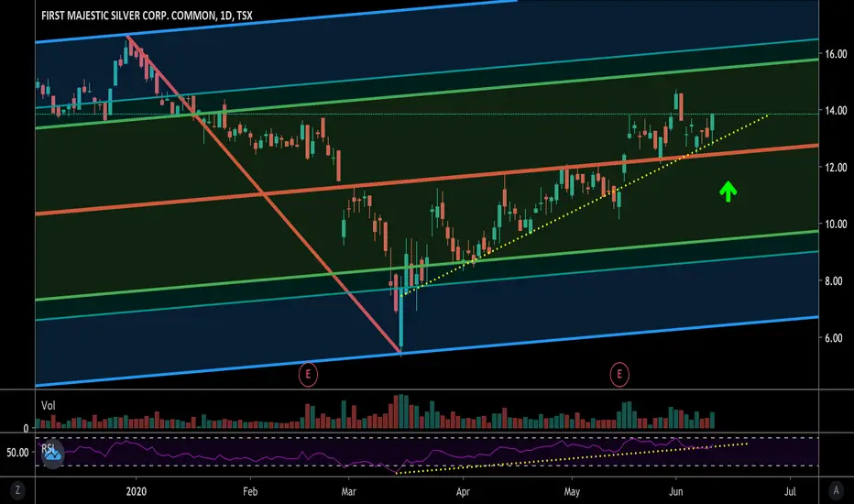Click the A auto-scale button
The width and height of the screenshot is (854, 504).
[x=836, y=490]
